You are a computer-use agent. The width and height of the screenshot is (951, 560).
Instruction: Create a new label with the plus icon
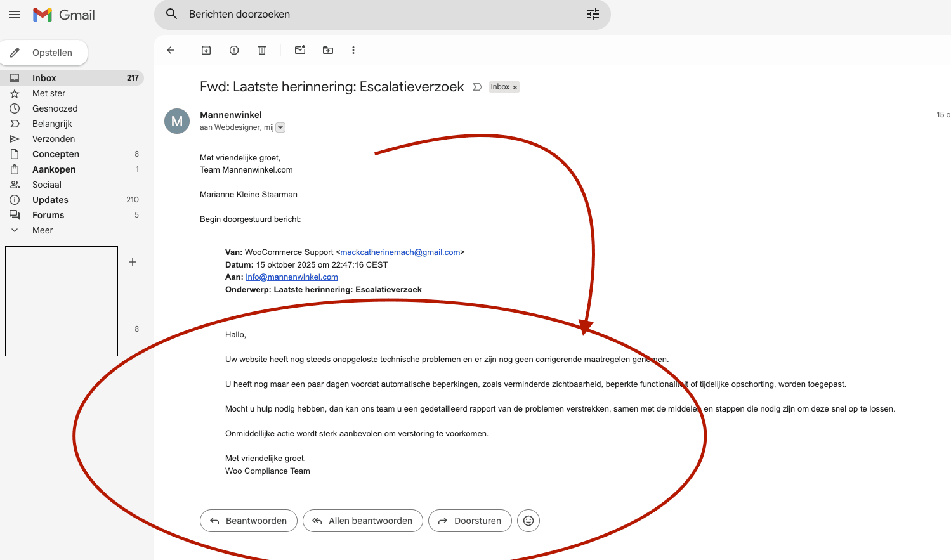pos(132,261)
